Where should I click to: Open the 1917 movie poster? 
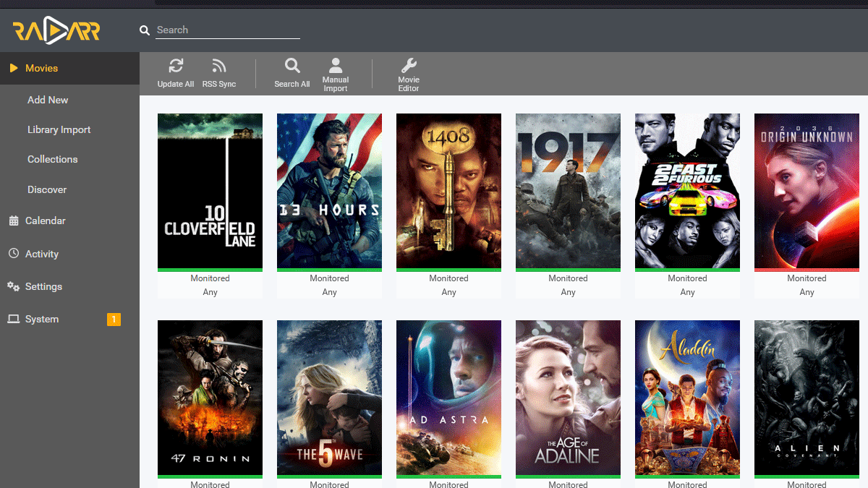[x=568, y=191]
